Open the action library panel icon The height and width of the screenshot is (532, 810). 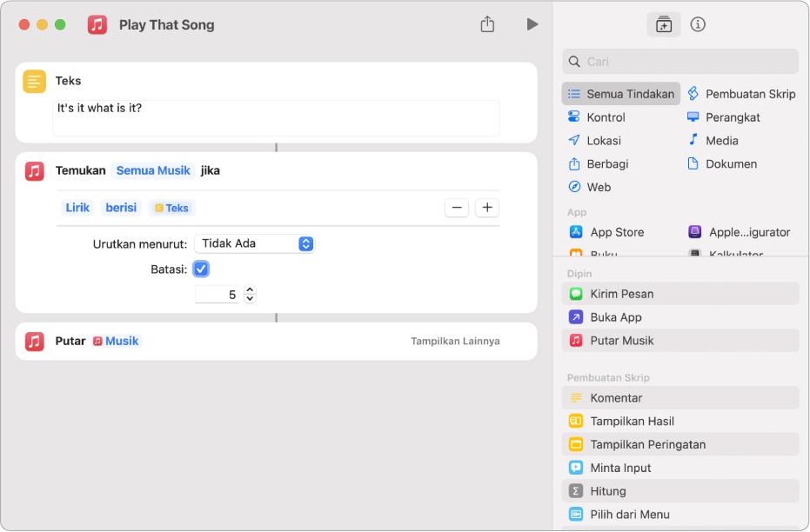[x=663, y=24]
